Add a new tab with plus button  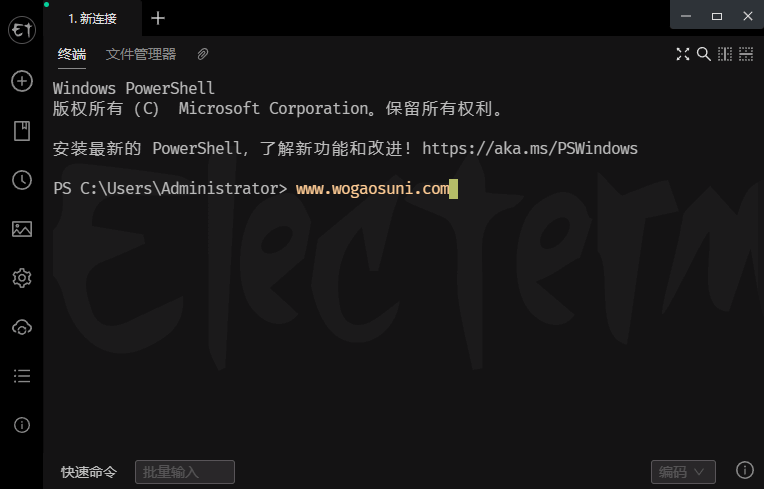point(158,19)
